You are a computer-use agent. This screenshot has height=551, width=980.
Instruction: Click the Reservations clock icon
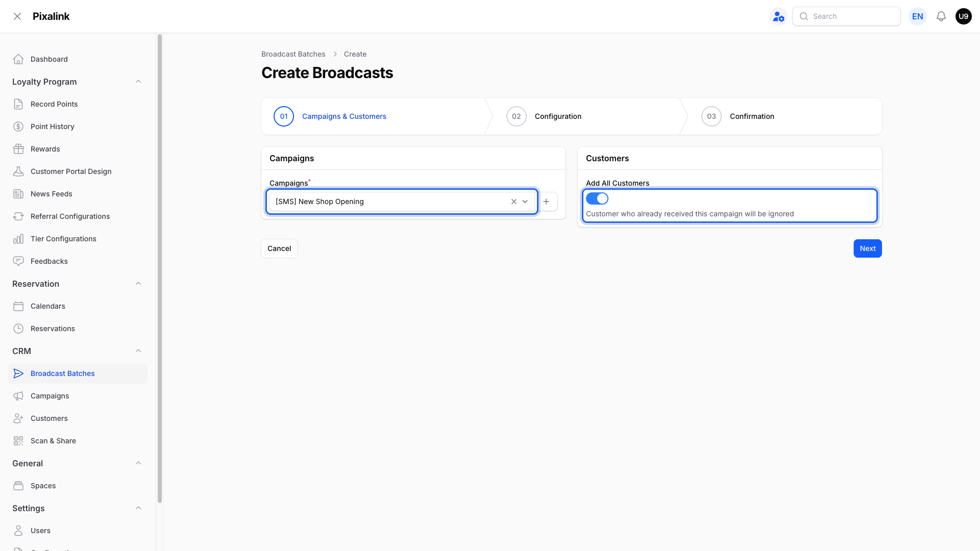[x=18, y=329]
